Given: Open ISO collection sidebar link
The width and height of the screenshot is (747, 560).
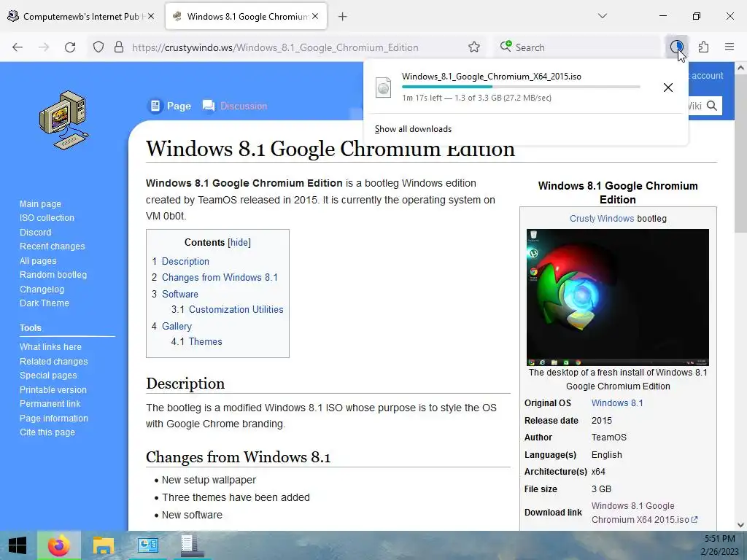Looking at the screenshot, I should [x=47, y=217].
